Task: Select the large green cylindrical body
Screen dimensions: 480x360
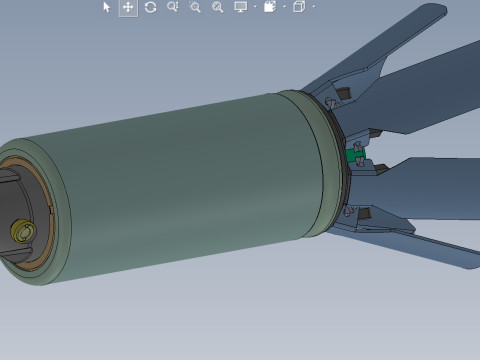Action: click(187, 187)
